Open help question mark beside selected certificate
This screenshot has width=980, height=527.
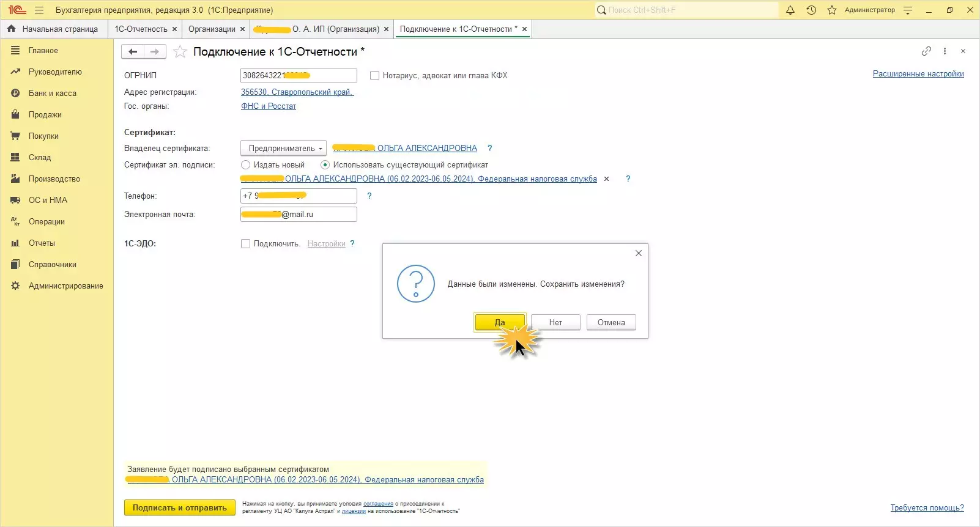coord(628,179)
